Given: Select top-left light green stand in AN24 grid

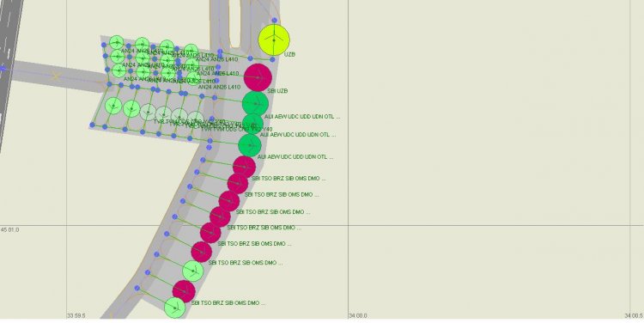Looking at the screenshot, I should (x=117, y=42).
